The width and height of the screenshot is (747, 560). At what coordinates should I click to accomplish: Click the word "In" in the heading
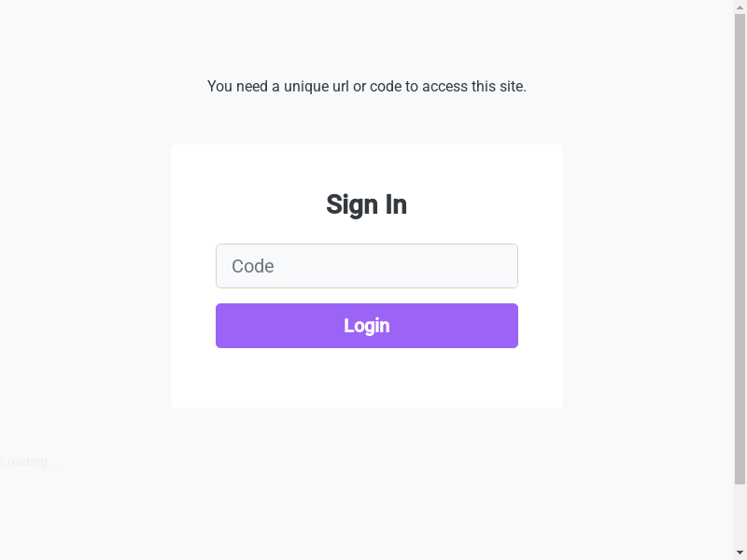396,204
